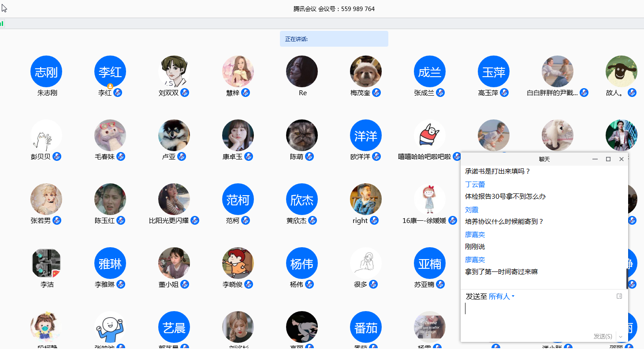Select the 陈萌 cat avatar

tap(302, 135)
